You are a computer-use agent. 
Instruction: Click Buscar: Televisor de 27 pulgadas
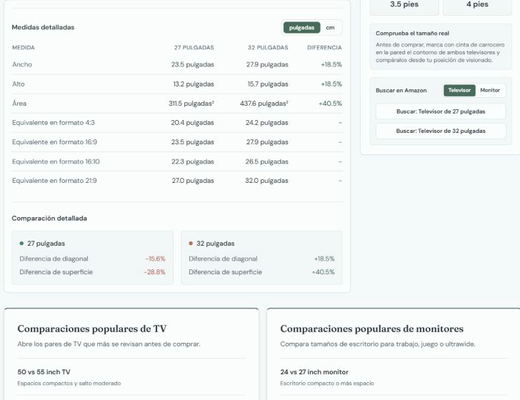(441, 112)
